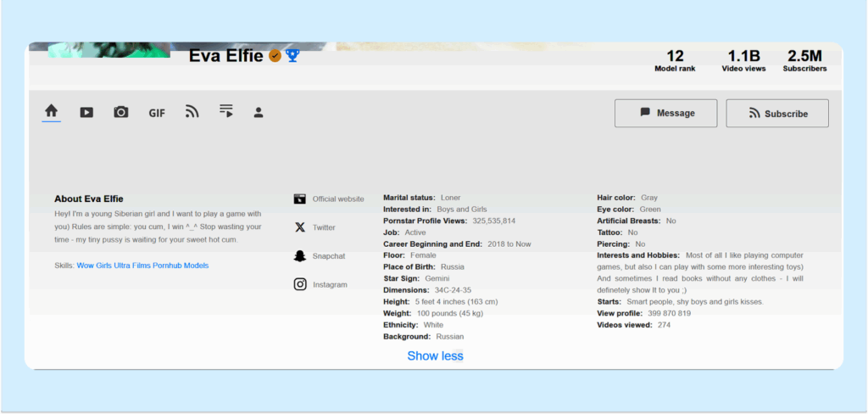The width and height of the screenshot is (868, 414).
Task: Open the feed icon in the tab bar
Action: pyautogui.click(x=192, y=112)
